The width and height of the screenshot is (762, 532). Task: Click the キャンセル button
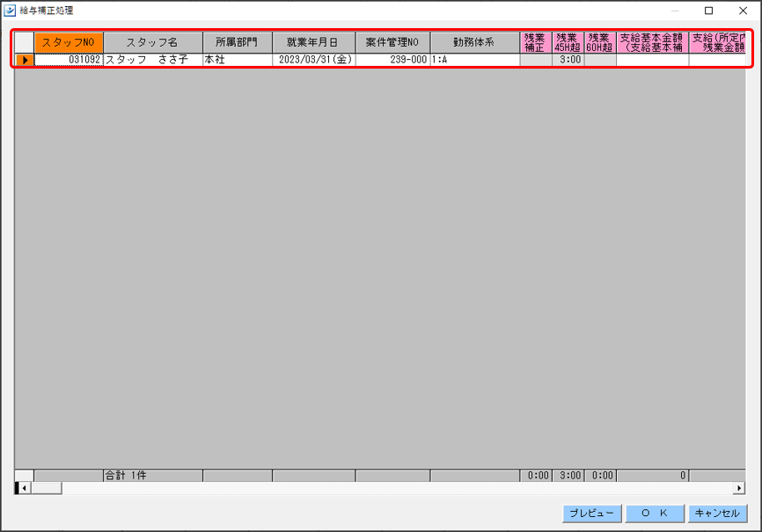[717, 513]
